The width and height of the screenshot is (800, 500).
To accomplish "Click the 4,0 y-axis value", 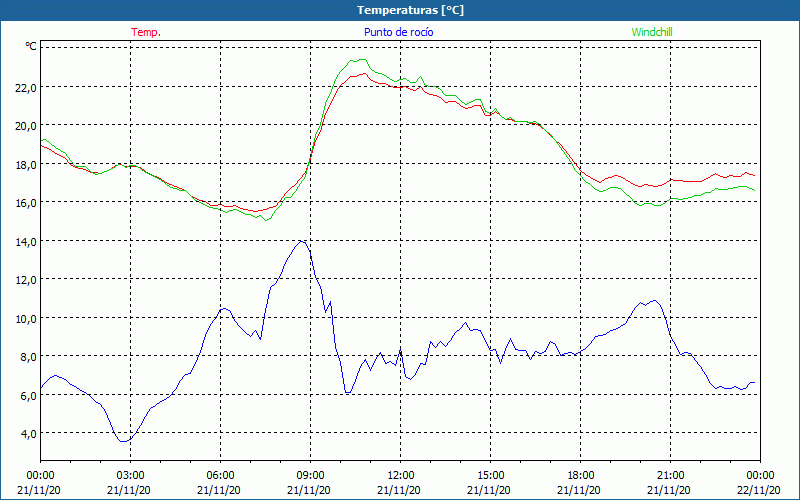I will point(29,434).
